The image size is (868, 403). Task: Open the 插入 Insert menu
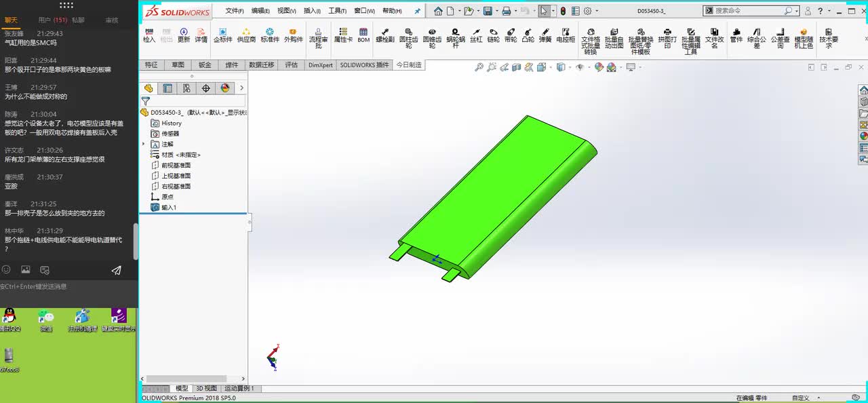[312, 11]
